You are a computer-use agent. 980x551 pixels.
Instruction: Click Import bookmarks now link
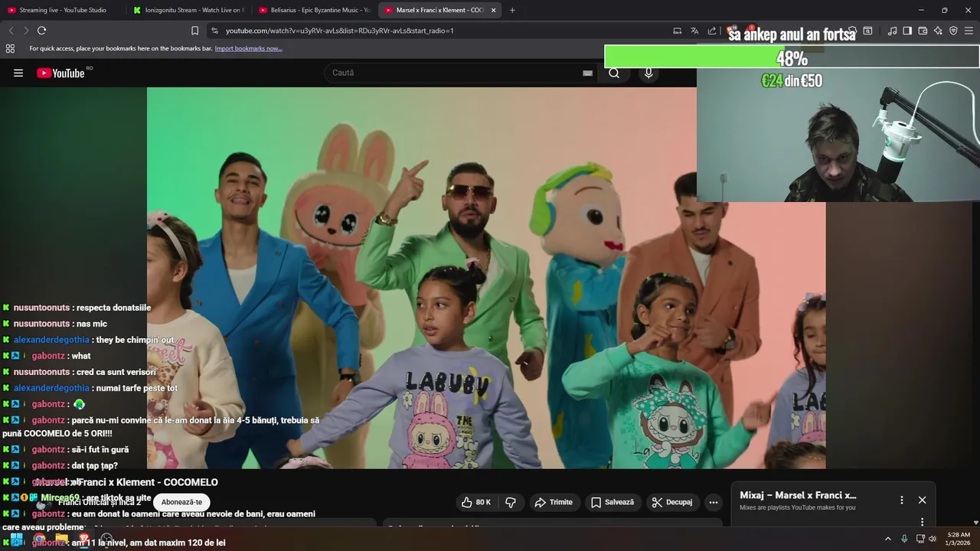[x=248, y=48]
